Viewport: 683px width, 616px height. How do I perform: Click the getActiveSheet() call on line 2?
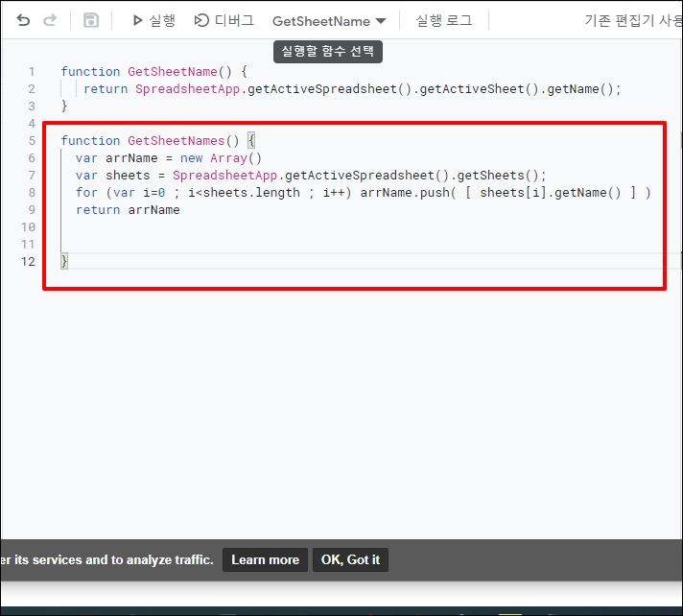click(x=479, y=89)
